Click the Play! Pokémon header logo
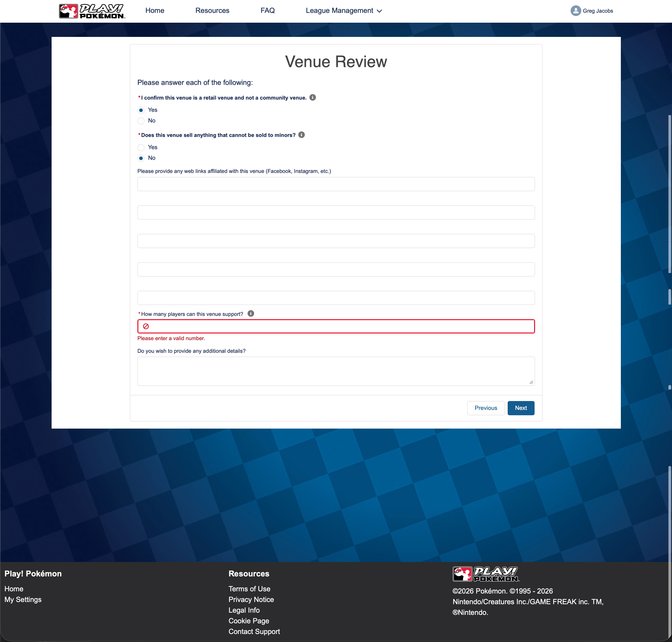 coord(92,11)
